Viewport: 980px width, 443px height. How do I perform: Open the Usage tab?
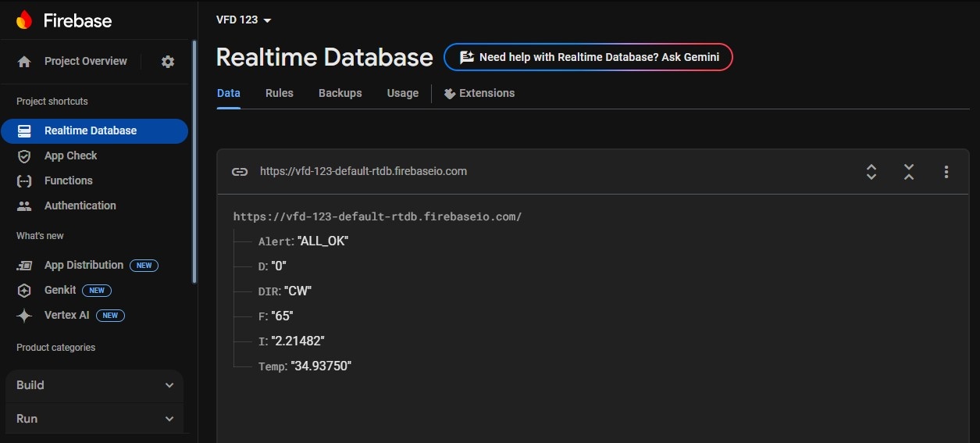click(403, 93)
